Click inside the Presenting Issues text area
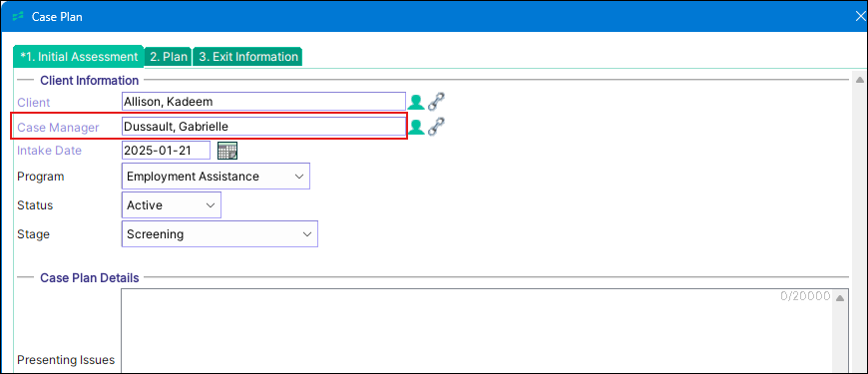This screenshot has height=374, width=868. [x=476, y=331]
